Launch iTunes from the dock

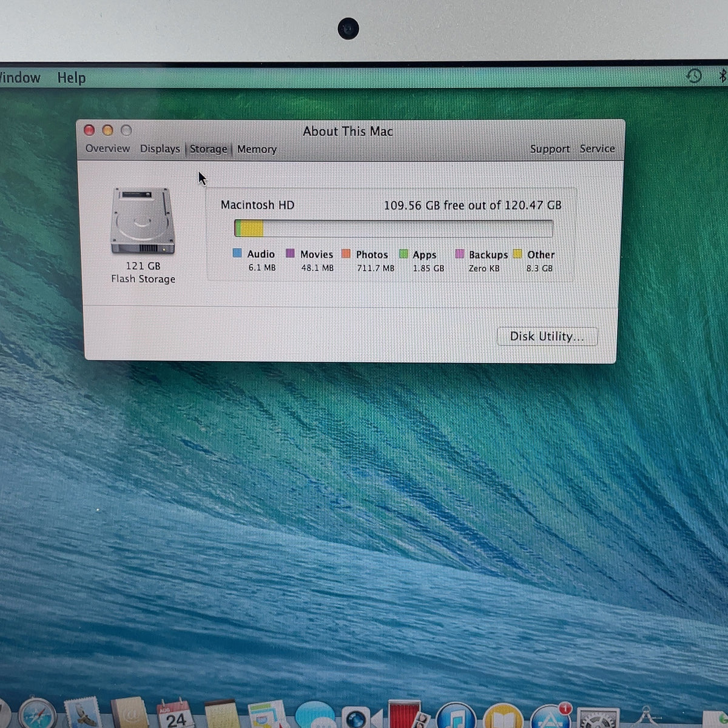click(x=456, y=715)
